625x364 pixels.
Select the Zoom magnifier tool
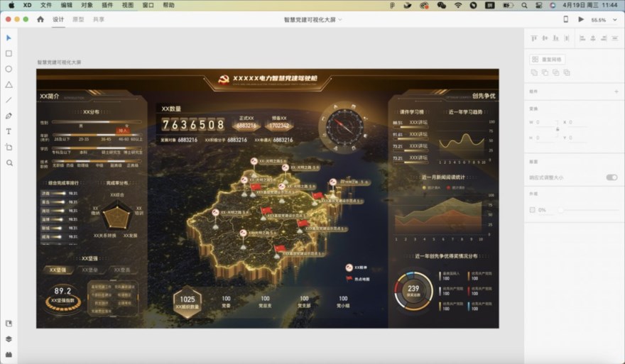9,163
